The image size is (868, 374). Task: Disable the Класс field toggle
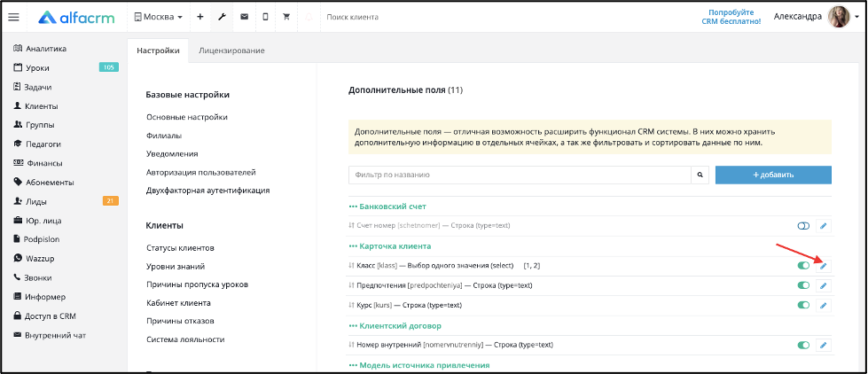point(803,266)
